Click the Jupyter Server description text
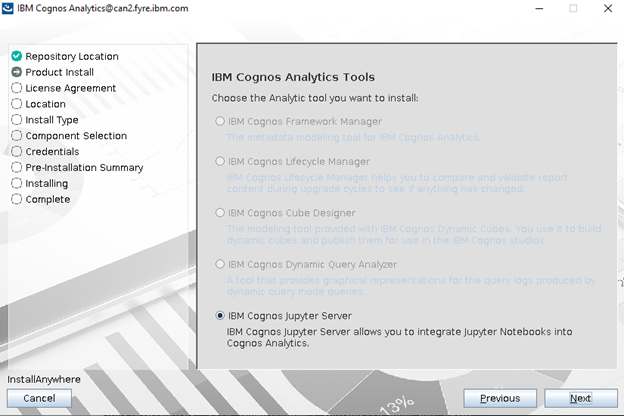The height and width of the screenshot is (416, 624). [400, 337]
